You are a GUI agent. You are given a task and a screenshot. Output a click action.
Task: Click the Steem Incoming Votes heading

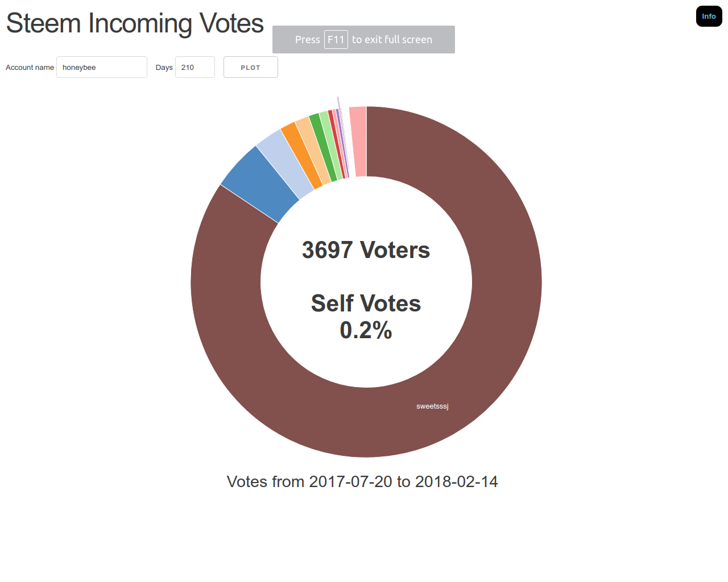pyautogui.click(x=135, y=24)
